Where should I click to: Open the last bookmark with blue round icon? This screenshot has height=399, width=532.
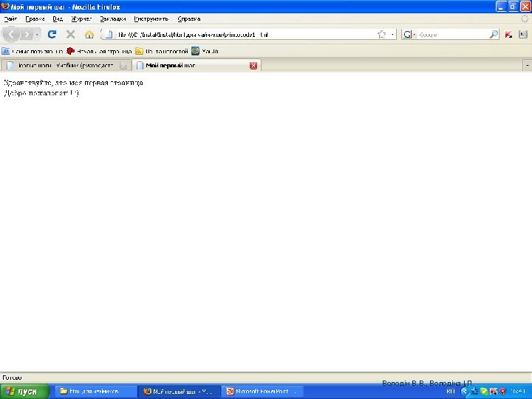click(205, 51)
